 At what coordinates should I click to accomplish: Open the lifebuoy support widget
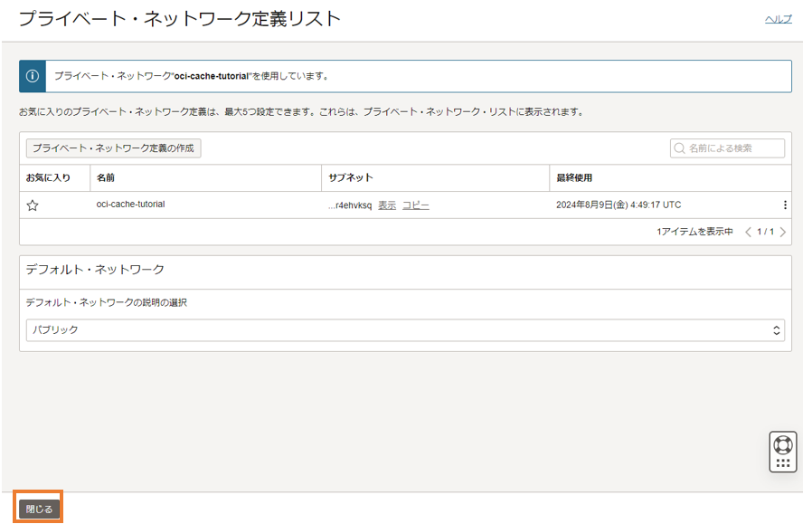783,445
